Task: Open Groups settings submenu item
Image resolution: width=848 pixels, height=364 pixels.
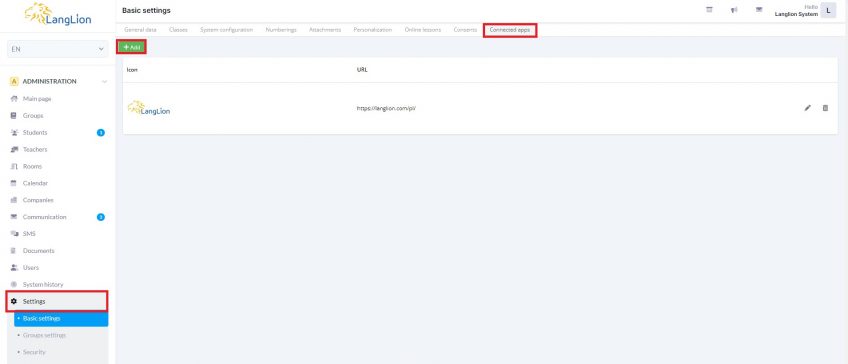Action: coord(44,335)
